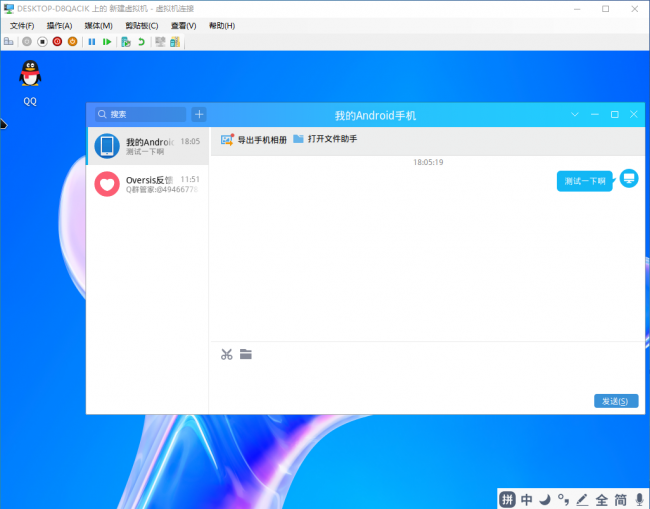
Task: Click the scissors screenshot icon
Action: tap(227, 354)
